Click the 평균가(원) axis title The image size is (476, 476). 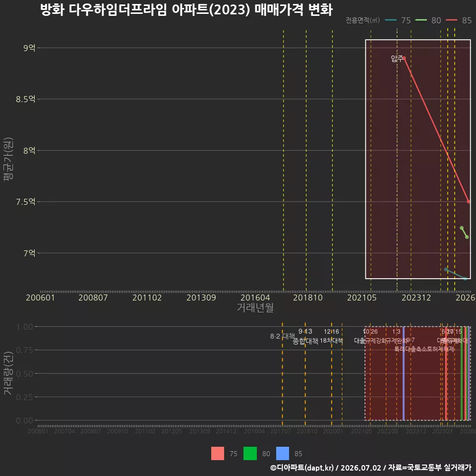pyautogui.click(x=8, y=159)
